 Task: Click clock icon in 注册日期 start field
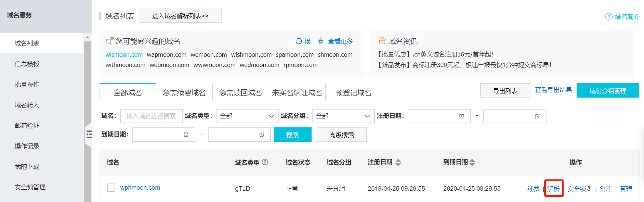click(461, 116)
